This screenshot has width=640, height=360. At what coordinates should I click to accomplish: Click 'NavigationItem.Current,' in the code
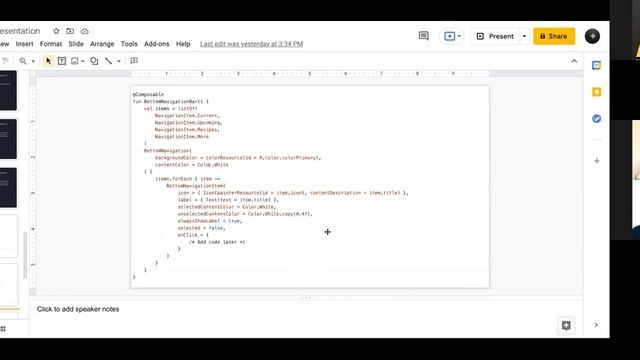[187, 116]
